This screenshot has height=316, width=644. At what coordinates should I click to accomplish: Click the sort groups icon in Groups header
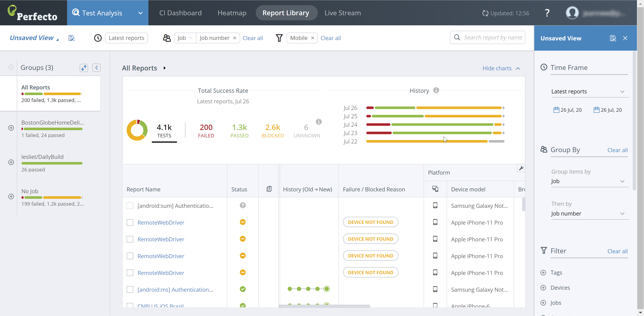click(84, 67)
